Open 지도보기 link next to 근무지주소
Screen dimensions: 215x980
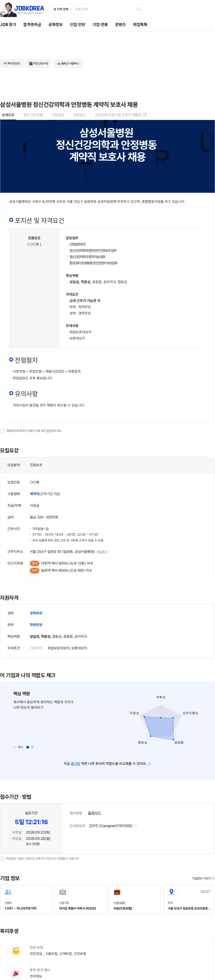pos(102,551)
